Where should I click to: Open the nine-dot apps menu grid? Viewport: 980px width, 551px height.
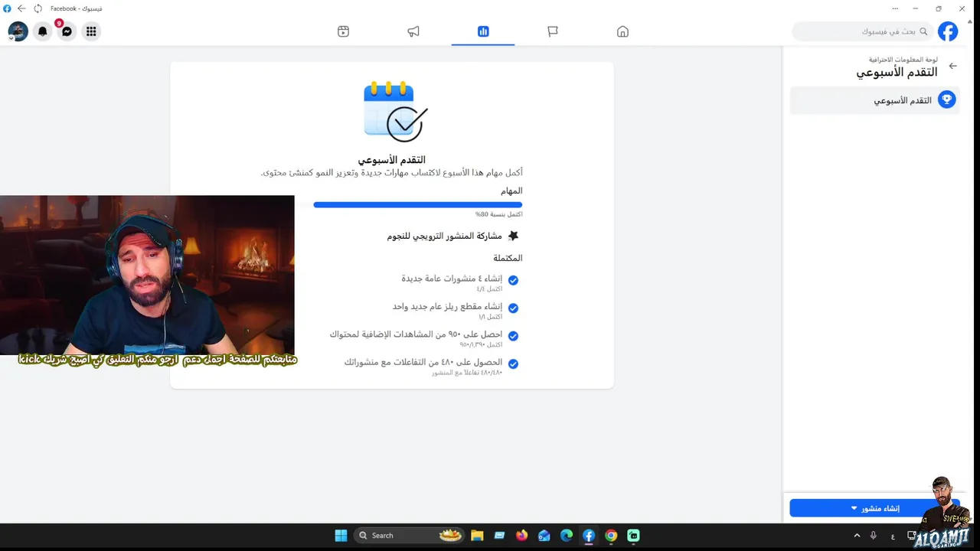tap(91, 31)
